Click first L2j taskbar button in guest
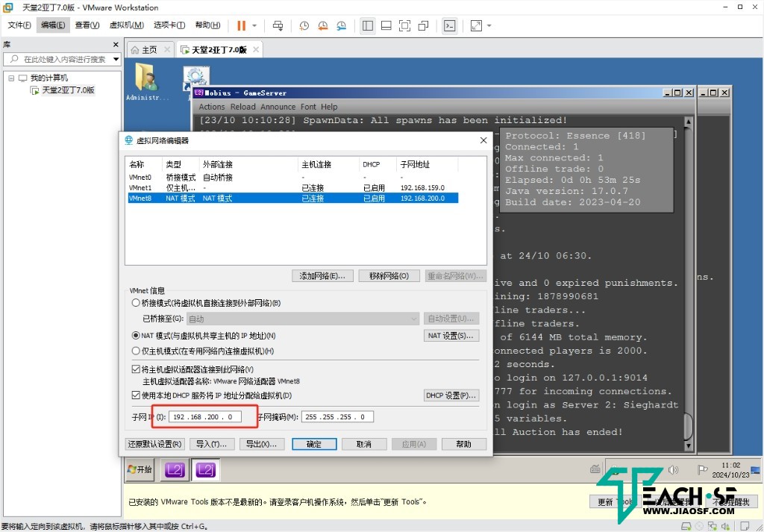This screenshot has height=532, width=764. 175,469
